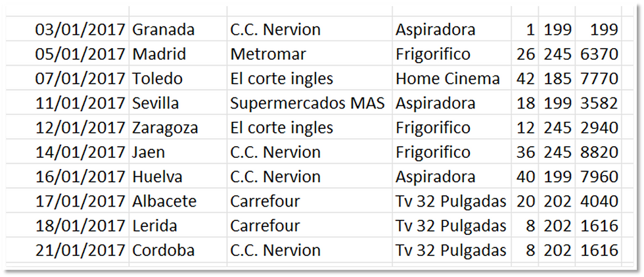644x277 pixels.
Task: Click the Lerida city cell
Action: 178,226
